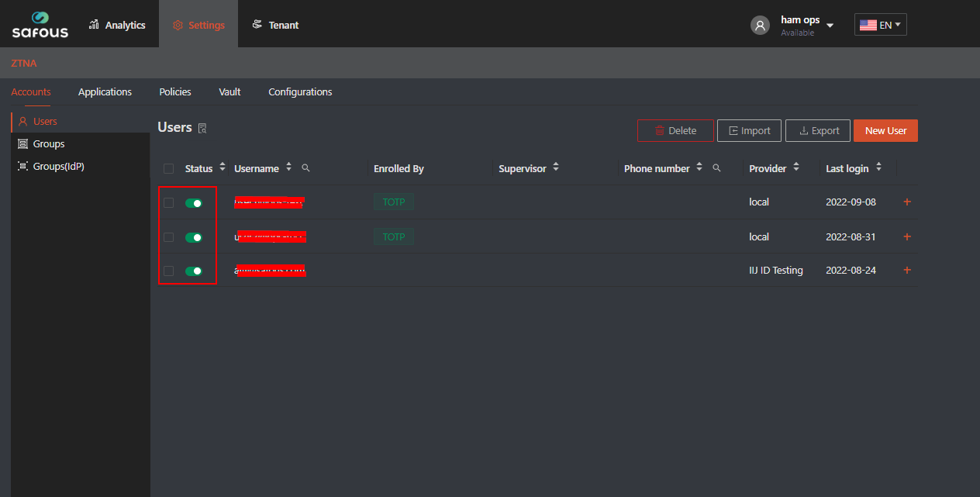Screen dimensions: 980x497
Task: Select checkbox for the 2022-08-31 user
Action: [169, 237]
